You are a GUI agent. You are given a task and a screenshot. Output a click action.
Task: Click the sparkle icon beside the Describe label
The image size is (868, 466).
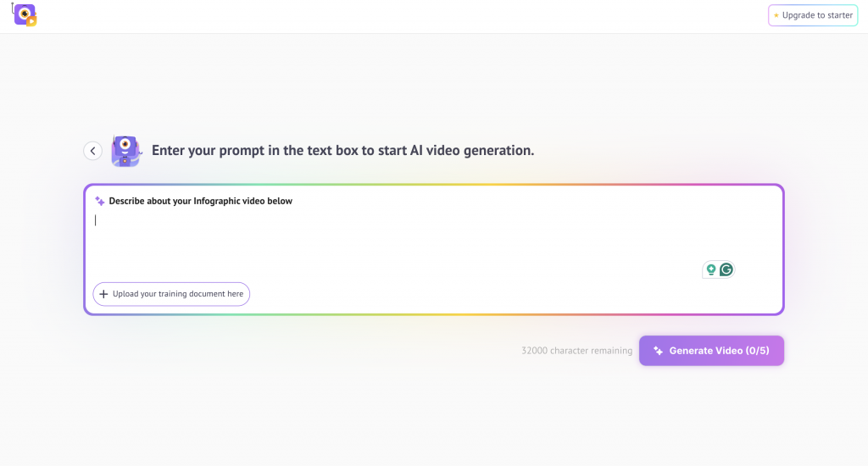tap(100, 202)
